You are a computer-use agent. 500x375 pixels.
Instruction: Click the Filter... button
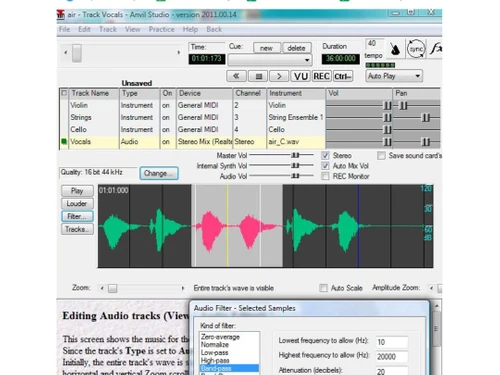point(77,216)
